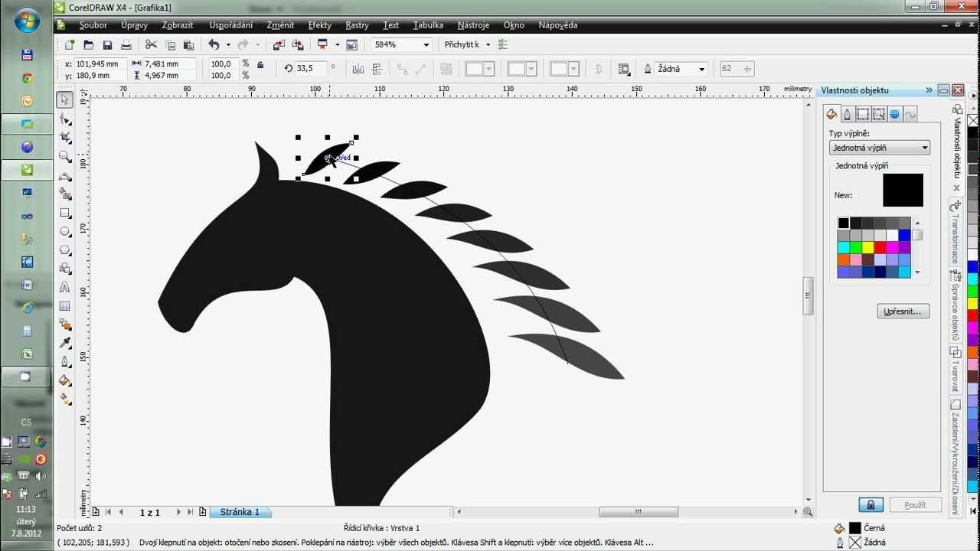980x551 pixels.
Task: Select the Zoom magnifier tool
Action: pos(65,157)
